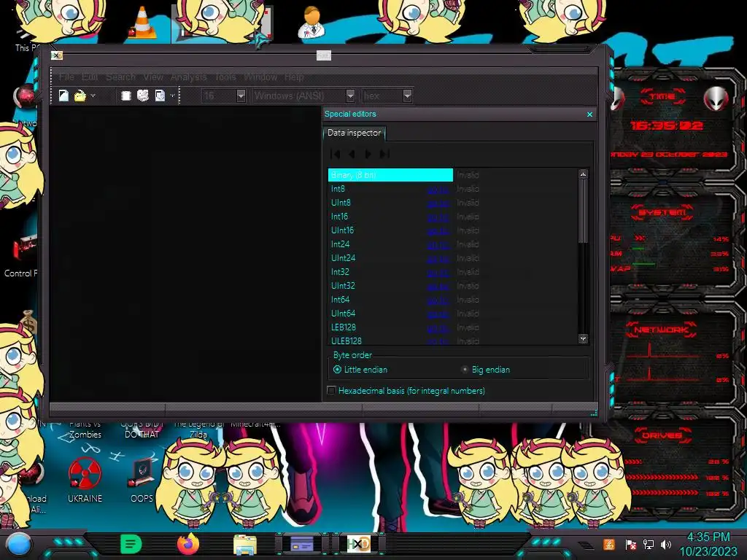This screenshot has height=560, width=747.
Task: Click the Open disk toolbar icon
Action: (142, 96)
